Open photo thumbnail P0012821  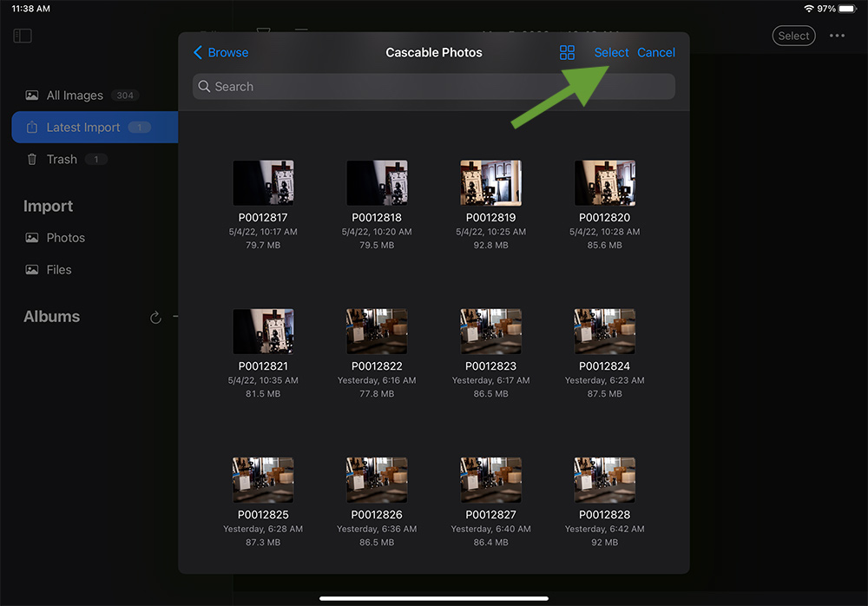(263, 332)
